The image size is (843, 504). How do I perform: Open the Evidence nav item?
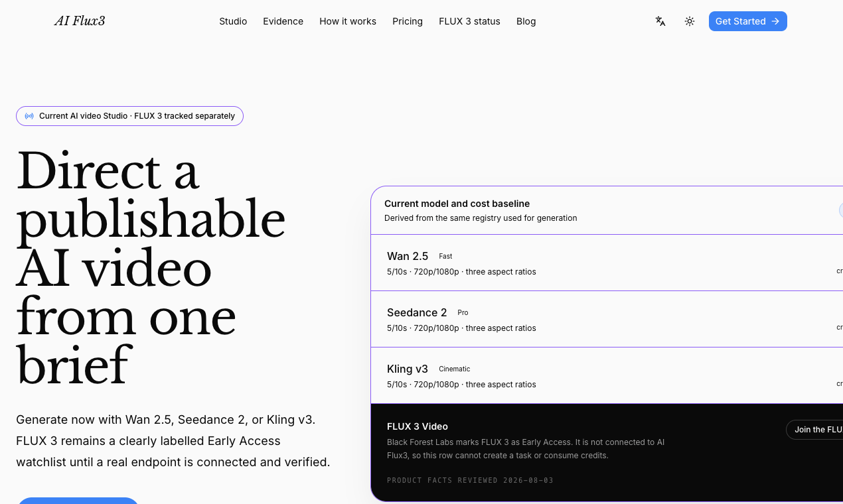pyautogui.click(x=283, y=21)
